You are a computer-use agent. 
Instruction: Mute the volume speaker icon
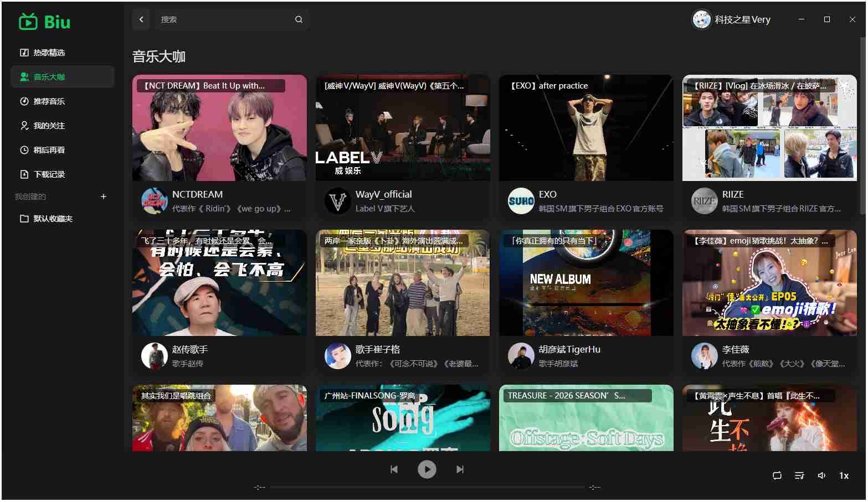821,475
